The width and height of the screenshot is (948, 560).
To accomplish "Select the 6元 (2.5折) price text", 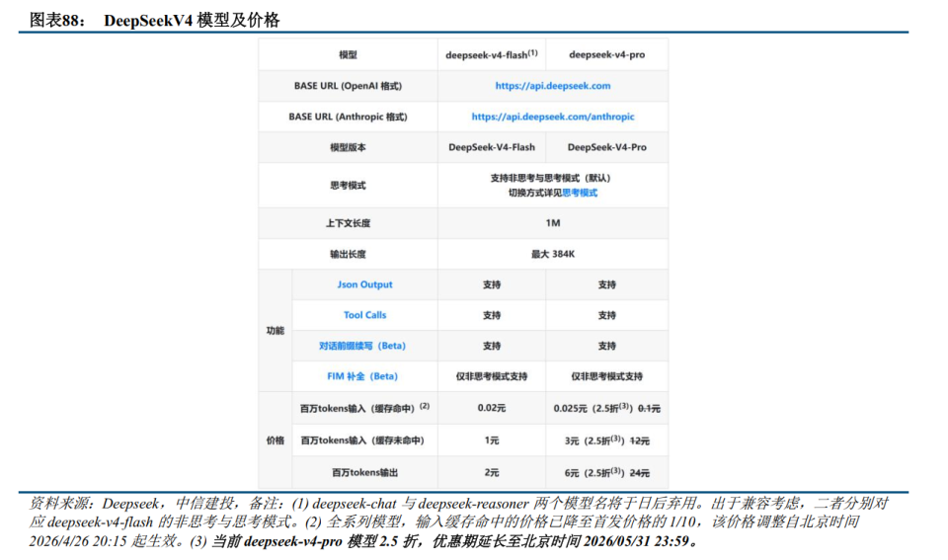I will 594,473.
